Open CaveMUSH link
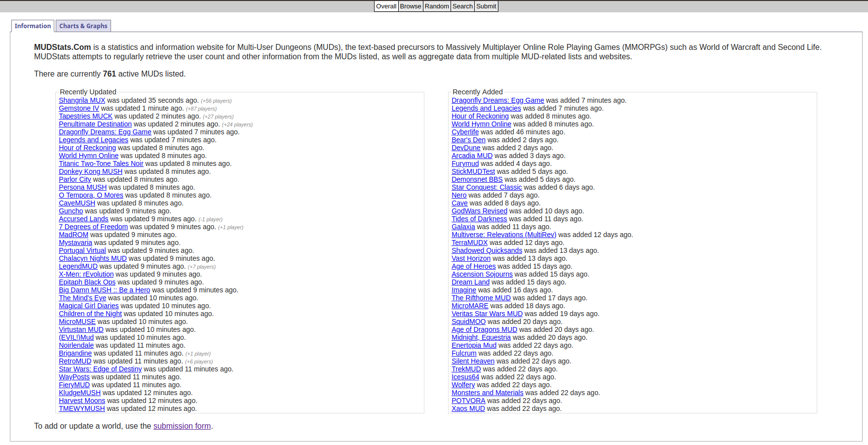The width and height of the screenshot is (868, 445). point(77,203)
